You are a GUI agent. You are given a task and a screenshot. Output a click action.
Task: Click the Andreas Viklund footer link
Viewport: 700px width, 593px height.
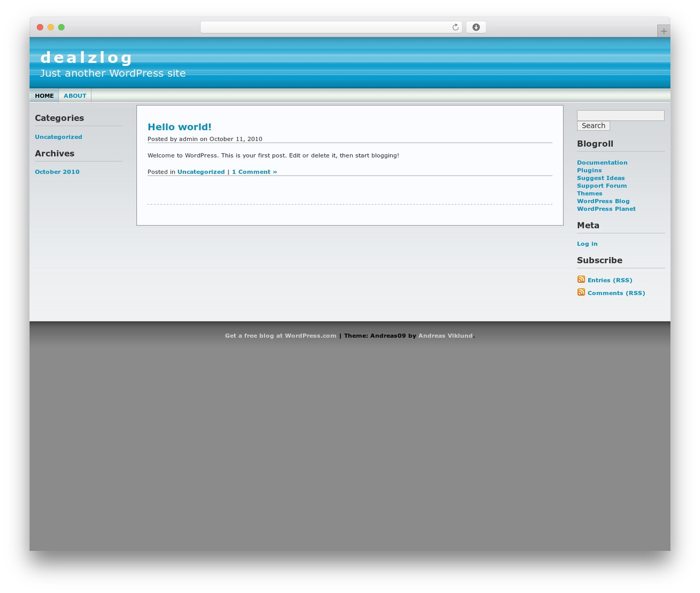click(x=445, y=336)
